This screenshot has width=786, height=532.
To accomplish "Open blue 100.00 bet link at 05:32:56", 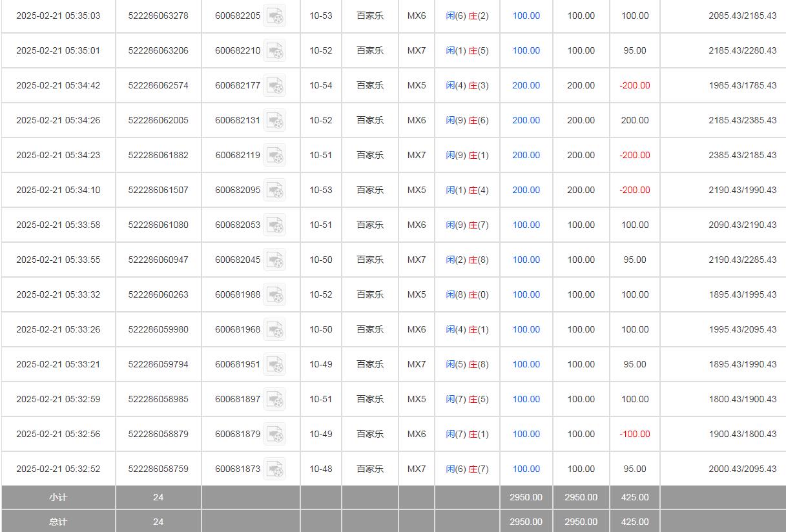I will (x=526, y=434).
